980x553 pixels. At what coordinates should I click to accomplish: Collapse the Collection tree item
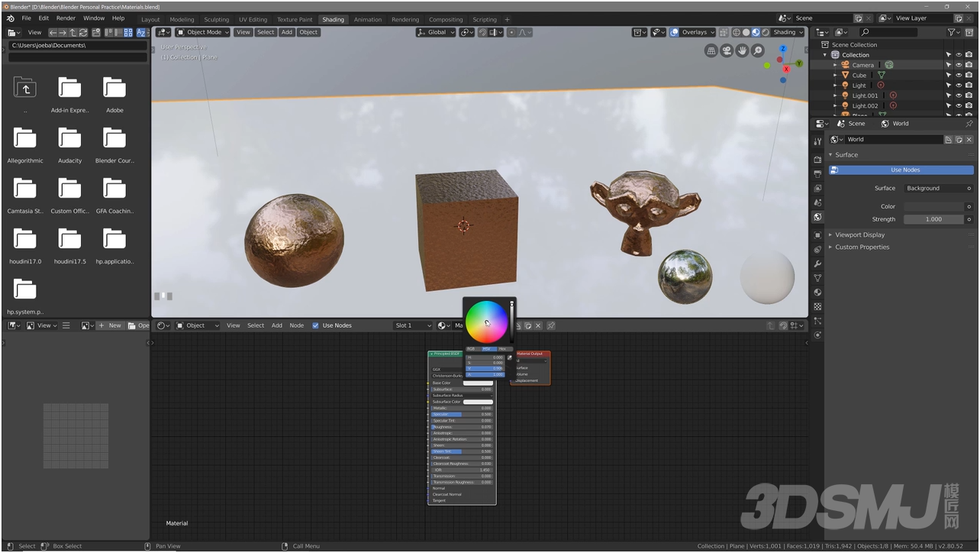(x=825, y=55)
